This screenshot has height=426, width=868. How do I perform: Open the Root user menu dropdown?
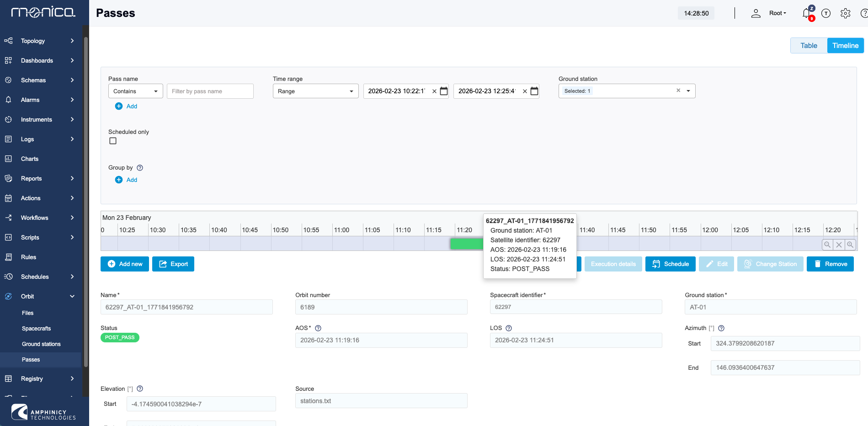coord(777,13)
